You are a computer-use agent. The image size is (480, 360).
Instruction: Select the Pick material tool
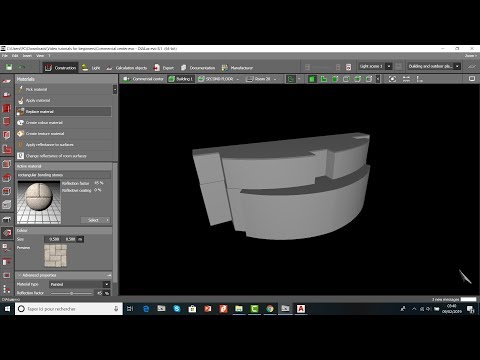(63, 89)
